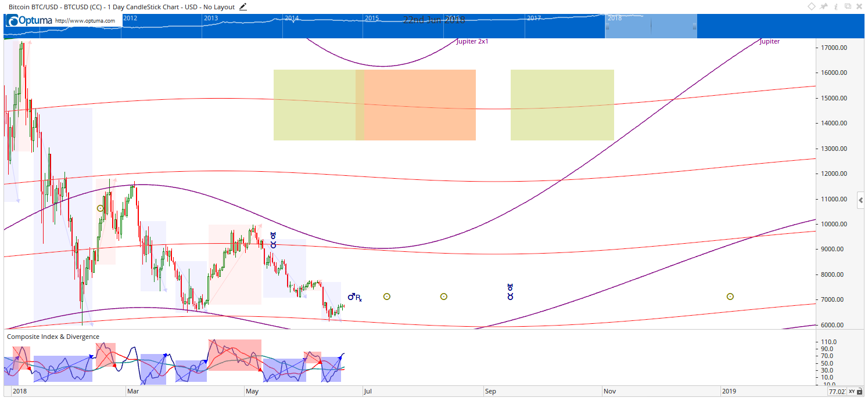Click the 10000.00 price axis label
Image resolution: width=868 pixels, height=401 pixels.
coord(834,224)
